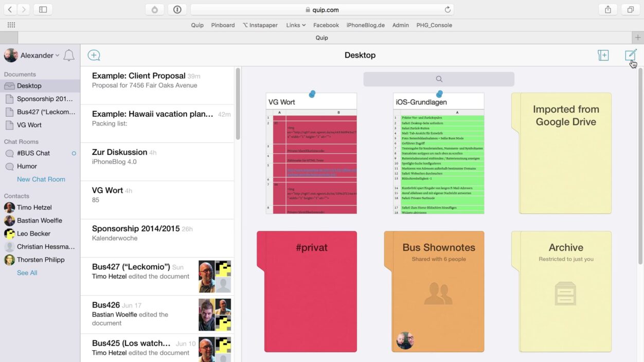Viewport: 644px width, 362px height.
Task: Toggle the Safari sidebar icon
Action: click(x=43, y=9)
